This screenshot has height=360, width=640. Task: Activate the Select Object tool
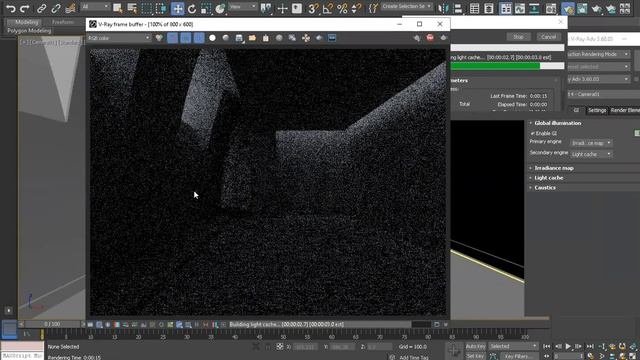(x=118, y=8)
